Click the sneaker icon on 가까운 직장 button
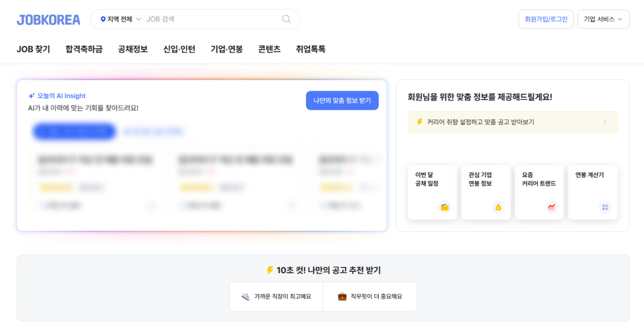 tap(245, 296)
